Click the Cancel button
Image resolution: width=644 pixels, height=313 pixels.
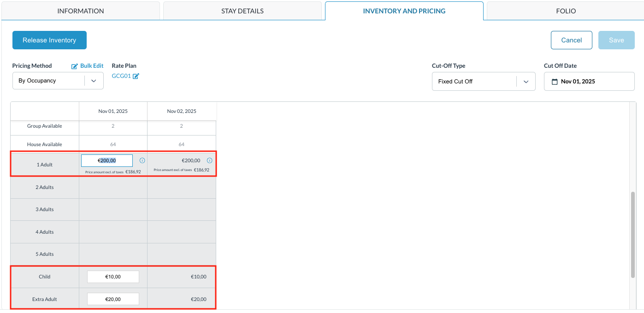tap(571, 40)
